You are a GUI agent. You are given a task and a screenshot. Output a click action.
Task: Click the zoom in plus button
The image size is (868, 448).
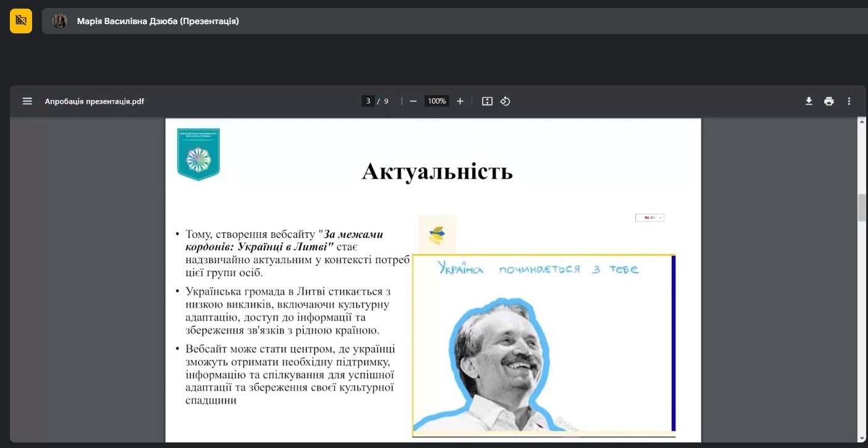460,101
